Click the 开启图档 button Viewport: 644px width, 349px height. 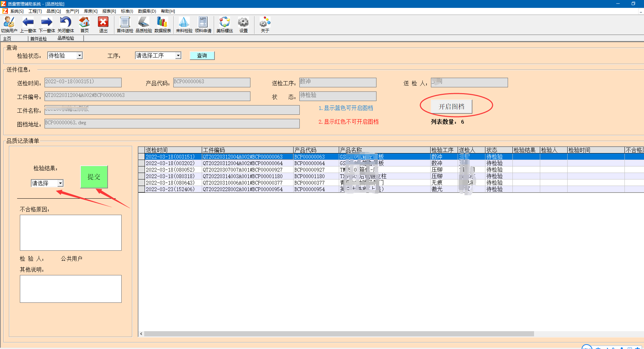pyautogui.click(x=451, y=107)
